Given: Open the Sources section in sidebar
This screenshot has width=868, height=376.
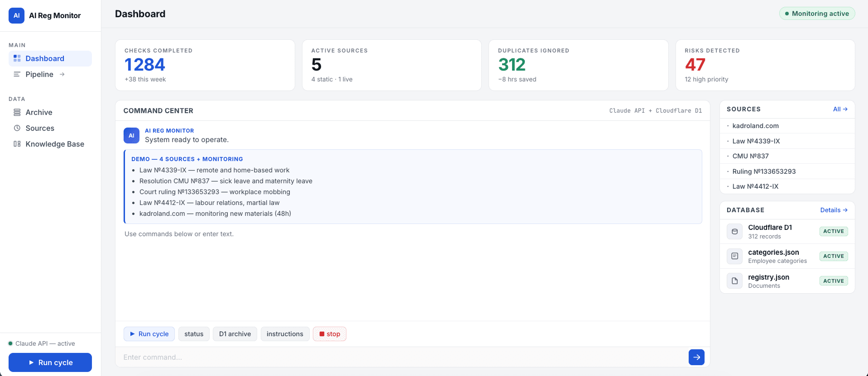Looking at the screenshot, I should (50, 128).
